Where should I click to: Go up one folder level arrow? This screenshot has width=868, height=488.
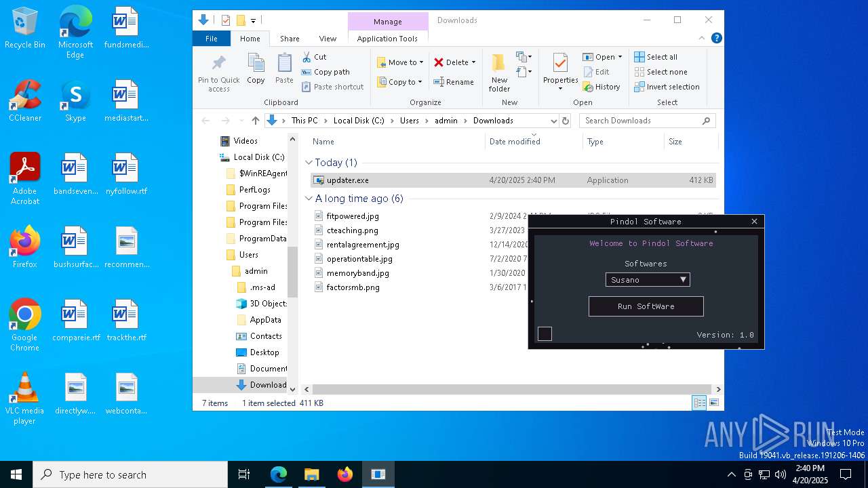point(256,121)
